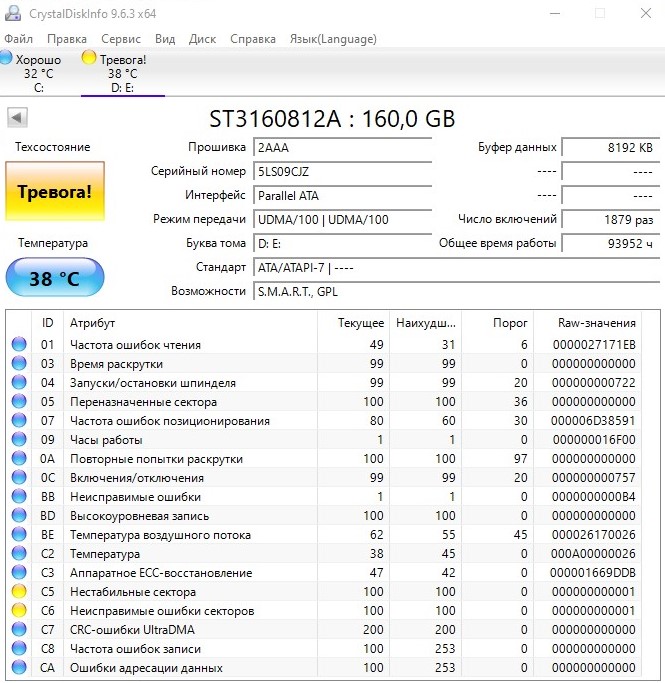Click the Интерфейс field showing Parallel ATA
665x683 pixels.
[343, 196]
